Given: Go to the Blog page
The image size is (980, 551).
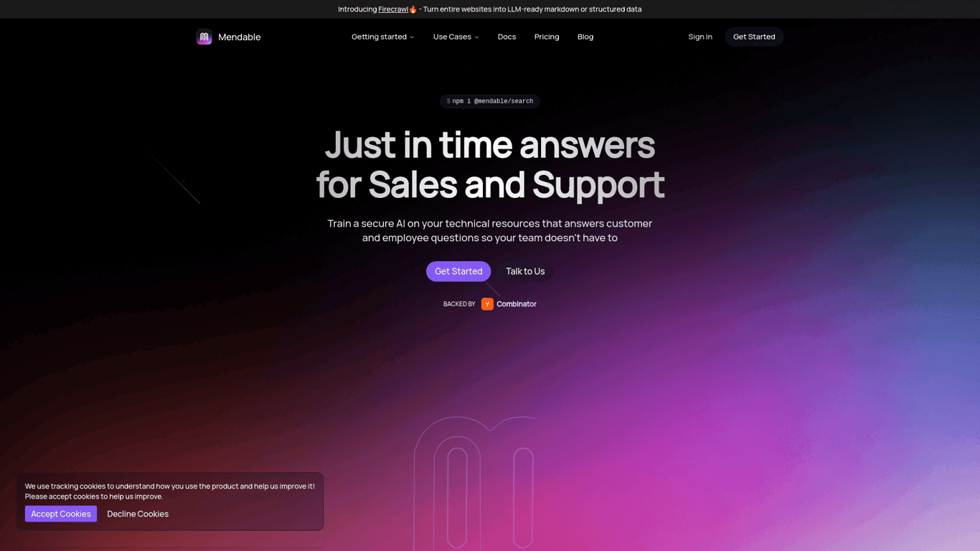Looking at the screenshot, I should pos(585,37).
